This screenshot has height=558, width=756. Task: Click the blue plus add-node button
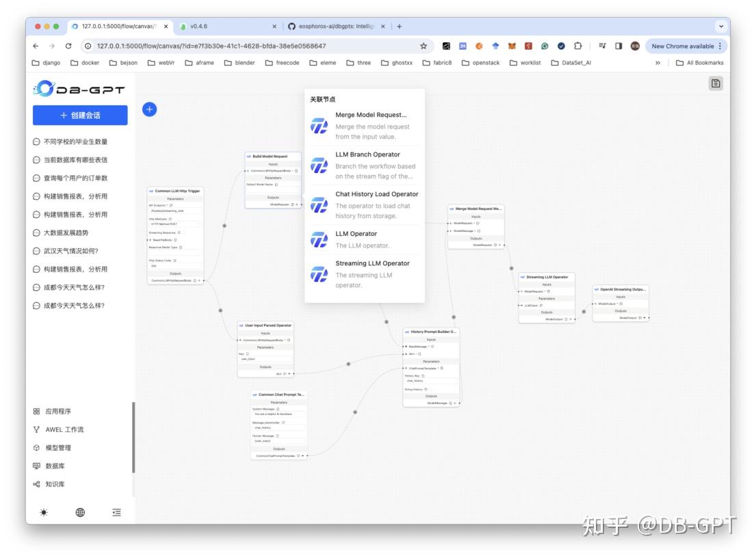(150, 109)
